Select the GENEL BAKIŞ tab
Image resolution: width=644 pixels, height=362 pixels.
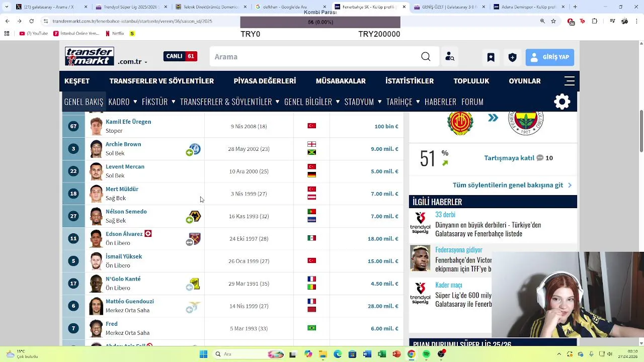84,102
